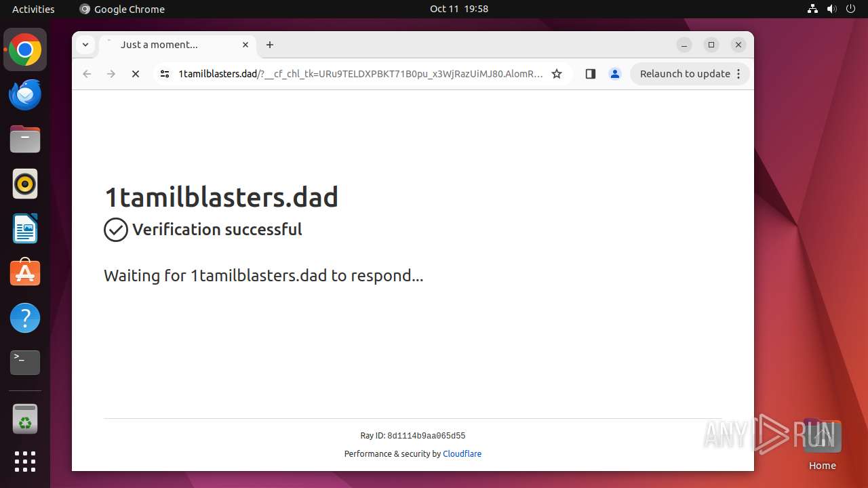
Task: Stop loading the page
Action: click(x=136, y=74)
